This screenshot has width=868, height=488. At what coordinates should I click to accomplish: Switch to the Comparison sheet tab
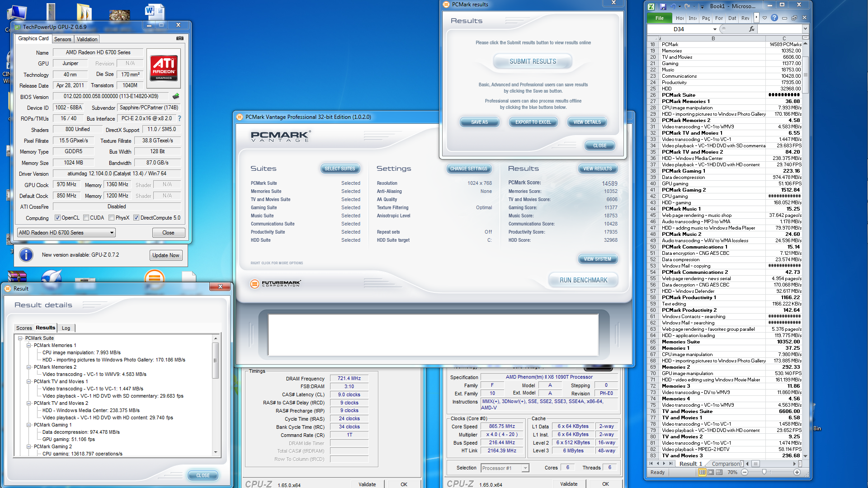pos(725,464)
